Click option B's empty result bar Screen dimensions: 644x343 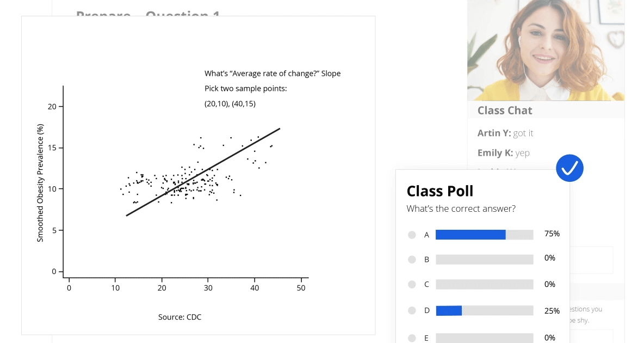pyautogui.click(x=484, y=260)
